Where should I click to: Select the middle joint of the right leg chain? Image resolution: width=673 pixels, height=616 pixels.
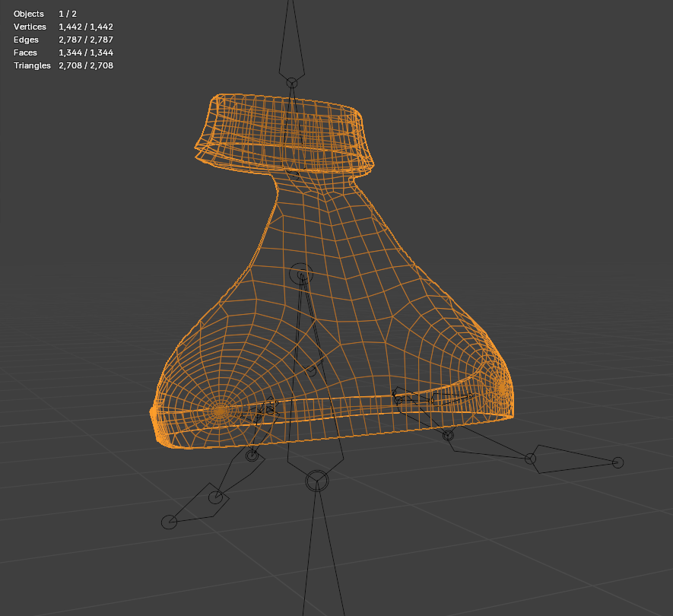pos(531,459)
